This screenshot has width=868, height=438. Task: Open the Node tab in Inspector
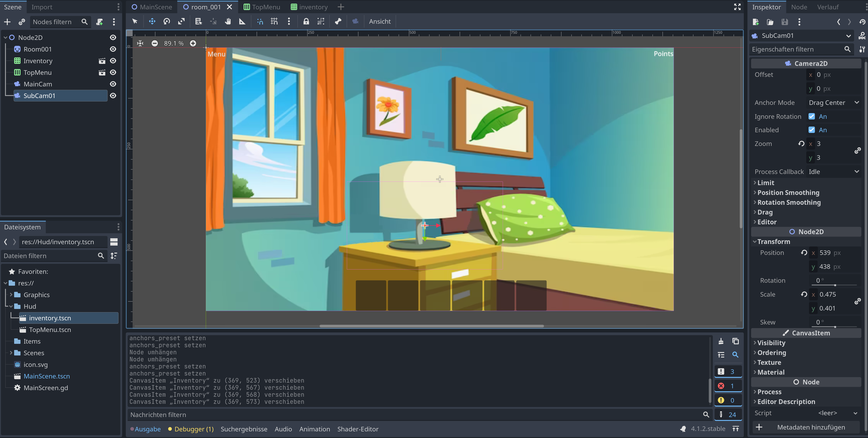tap(799, 7)
